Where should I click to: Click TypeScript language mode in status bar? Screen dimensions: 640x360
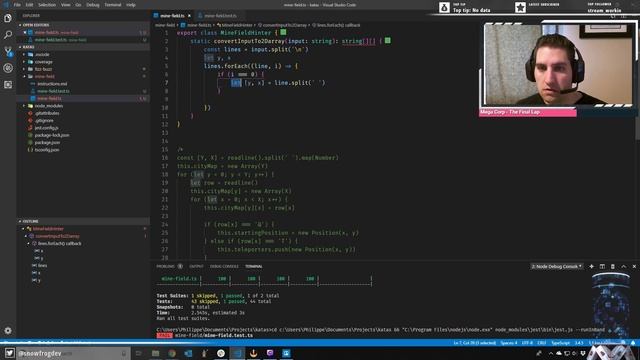pyautogui.click(x=560, y=343)
